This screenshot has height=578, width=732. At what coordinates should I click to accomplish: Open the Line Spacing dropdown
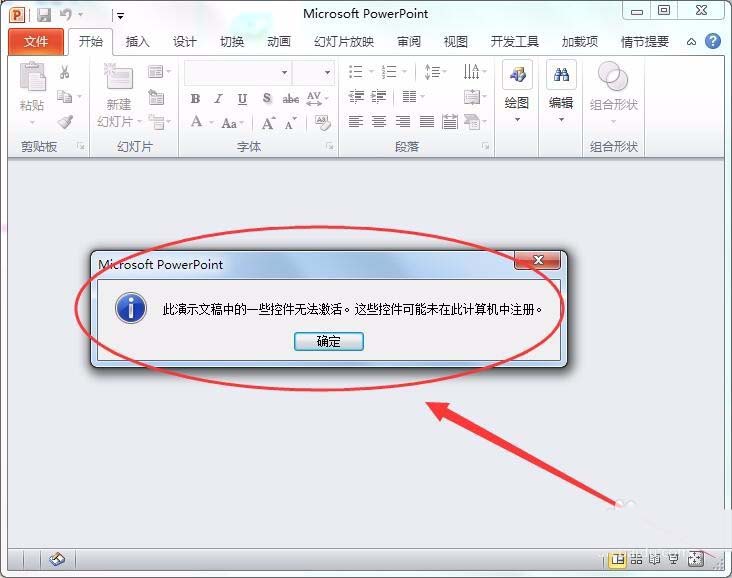(435, 72)
